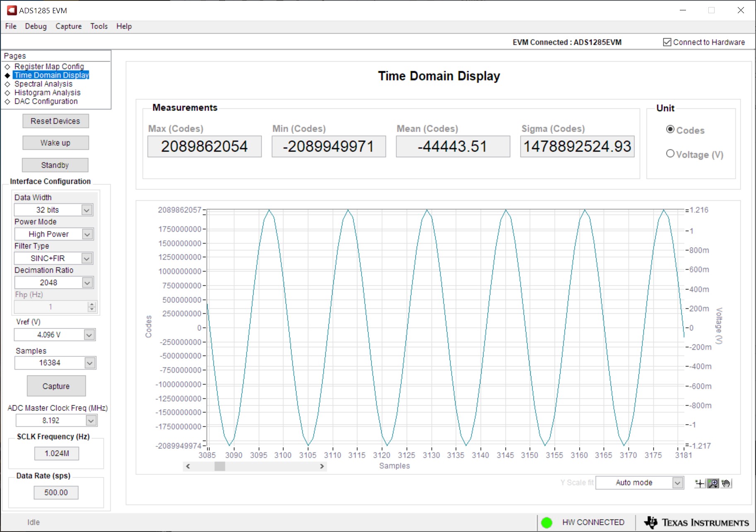The image size is (756, 532).
Task: Click the 1.216 voltage axis label
Action: pos(699,210)
